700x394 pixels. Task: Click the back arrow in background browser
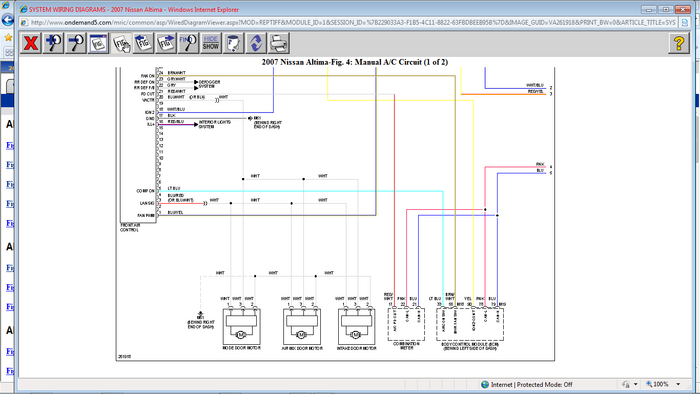pyautogui.click(x=8, y=20)
